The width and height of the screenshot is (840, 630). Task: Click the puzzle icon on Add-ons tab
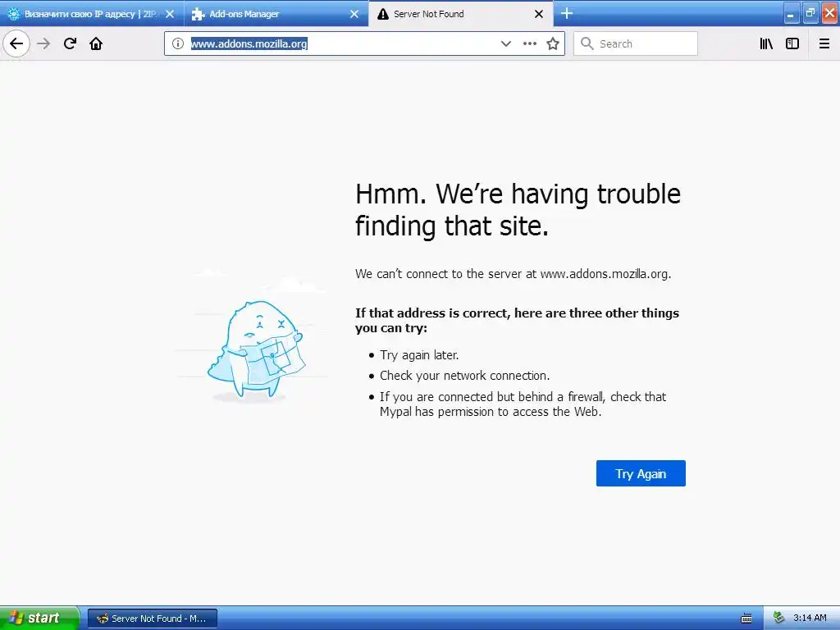(x=198, y=15)
